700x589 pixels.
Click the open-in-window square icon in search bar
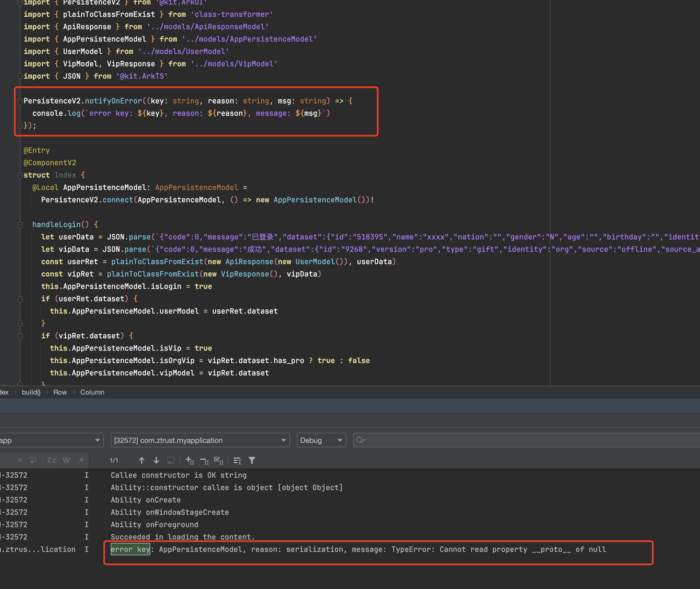171,461
